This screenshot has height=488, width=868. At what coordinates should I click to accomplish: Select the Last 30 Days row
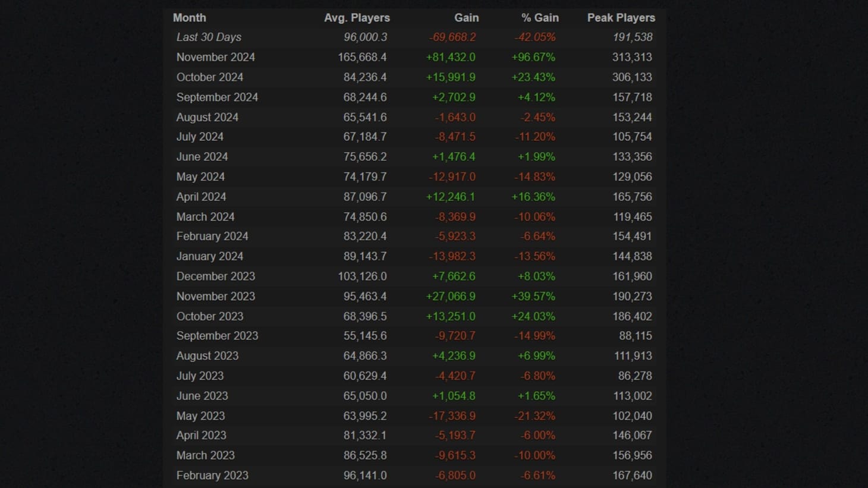[209, 37]
